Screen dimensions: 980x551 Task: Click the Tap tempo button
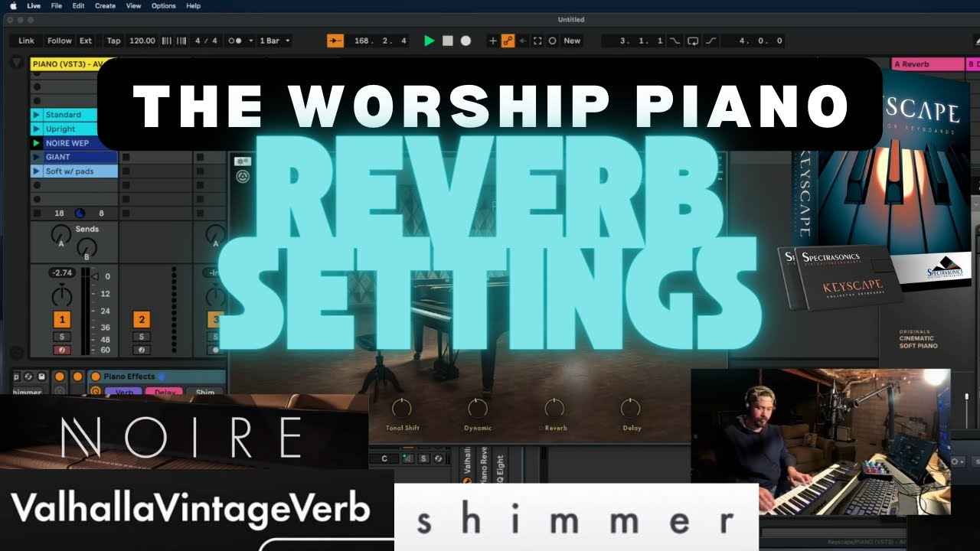click(x=113, y=41)
